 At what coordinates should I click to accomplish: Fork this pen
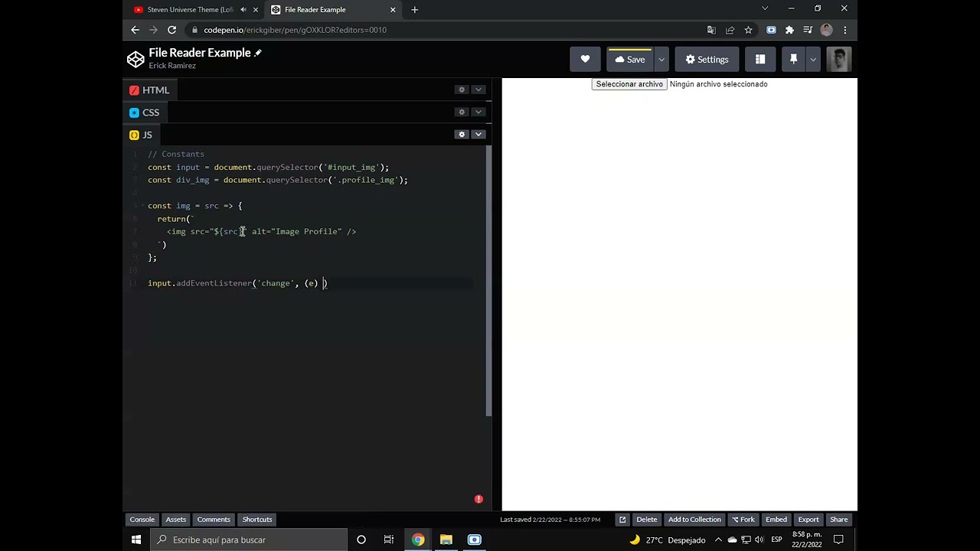(x=743, y=519)
